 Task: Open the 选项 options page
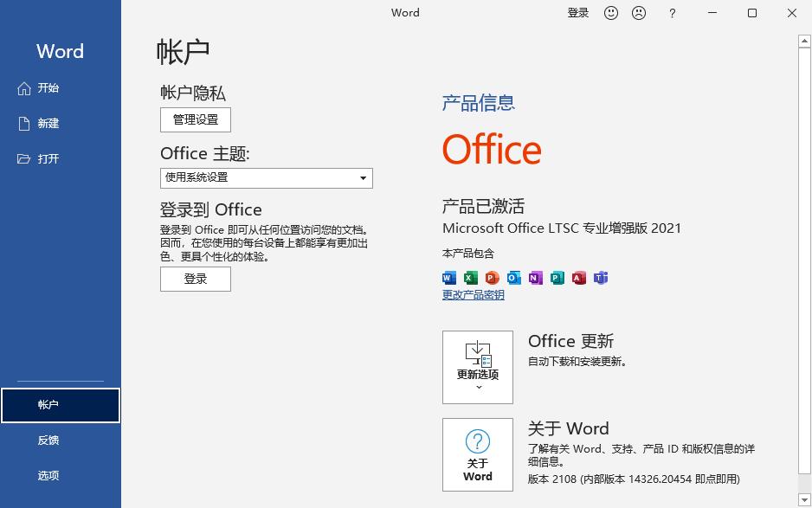coord(49,474)
